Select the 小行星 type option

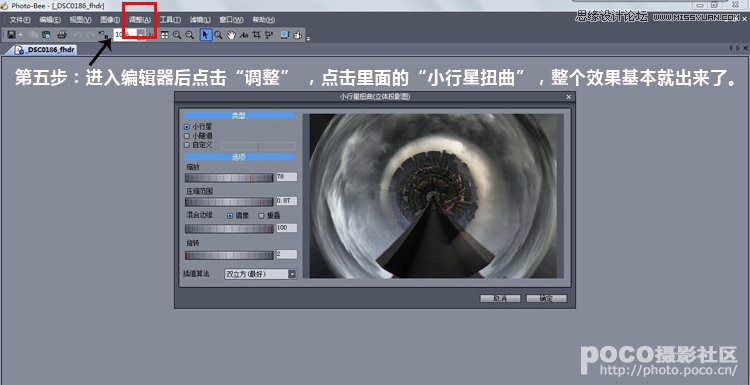coord(198,127)
